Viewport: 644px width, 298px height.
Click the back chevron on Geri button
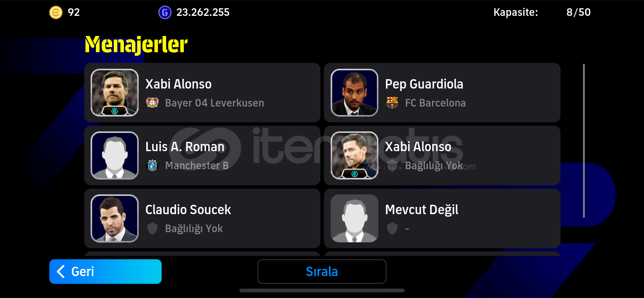pyautogui.click(x=61, y=272)
